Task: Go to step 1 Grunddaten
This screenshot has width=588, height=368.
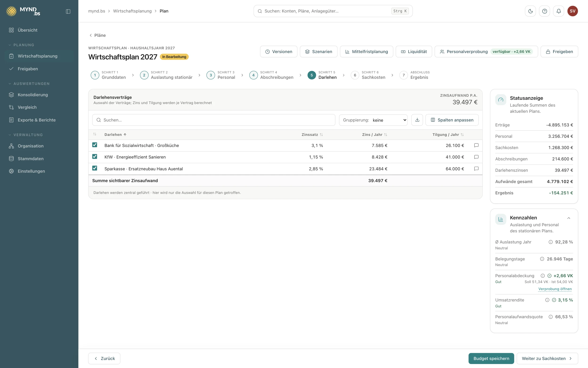Action: click(x=108, y=75)
